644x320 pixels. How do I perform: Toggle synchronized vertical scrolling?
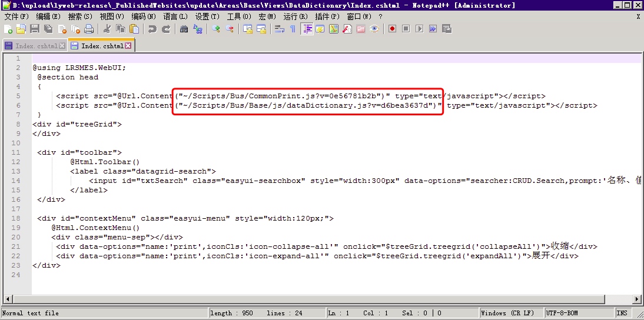point(248,29)
